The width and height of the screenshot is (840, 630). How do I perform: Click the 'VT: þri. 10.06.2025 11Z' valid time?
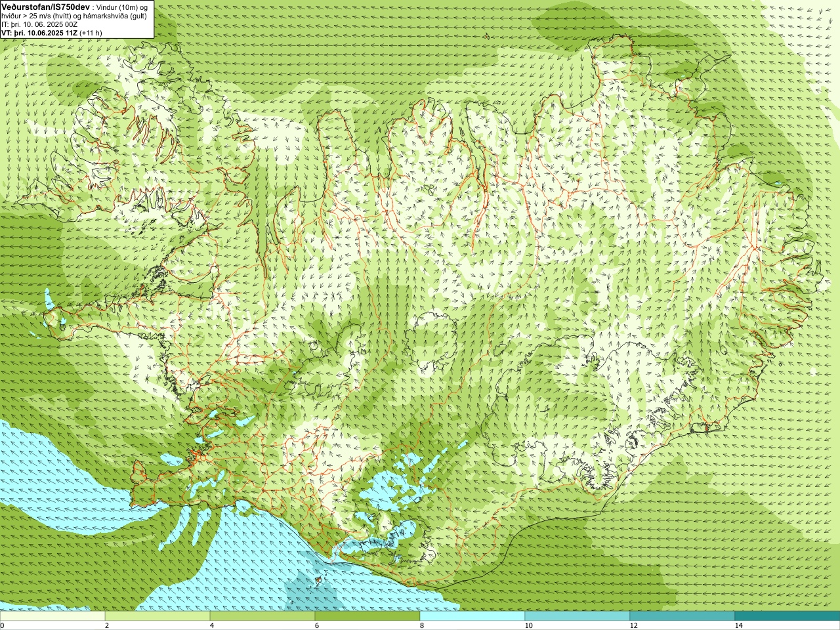pyautogui.click(x=39, y=33)
